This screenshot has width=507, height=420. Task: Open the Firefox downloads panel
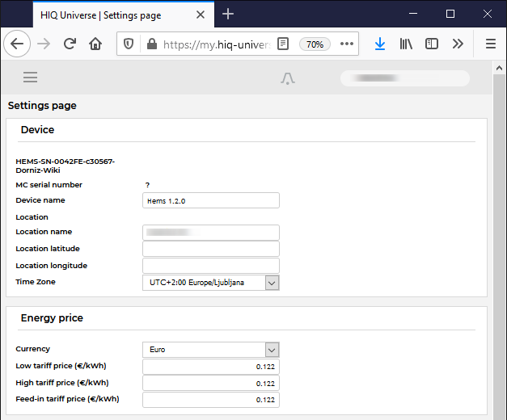[x=380, y=44]
